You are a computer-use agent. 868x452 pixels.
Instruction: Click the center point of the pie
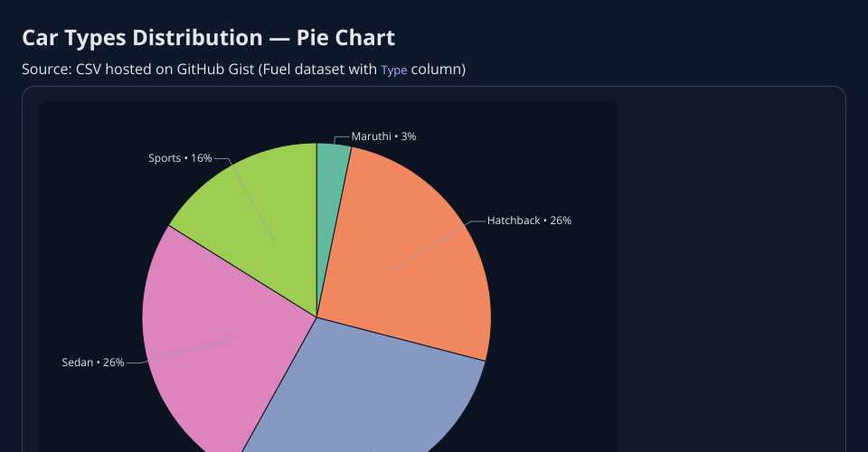[x=316, y=317]
